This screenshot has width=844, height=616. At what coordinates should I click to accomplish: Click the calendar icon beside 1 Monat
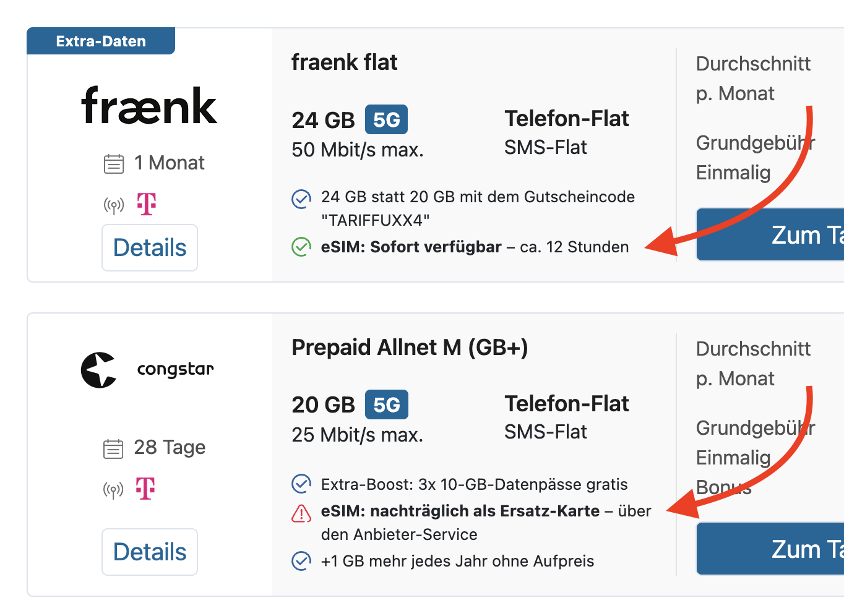[114, 163]
